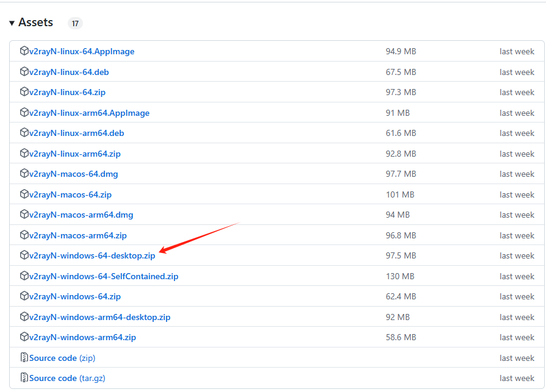
Task: Click the 67.5 MB size value
Action: point(401,72)
